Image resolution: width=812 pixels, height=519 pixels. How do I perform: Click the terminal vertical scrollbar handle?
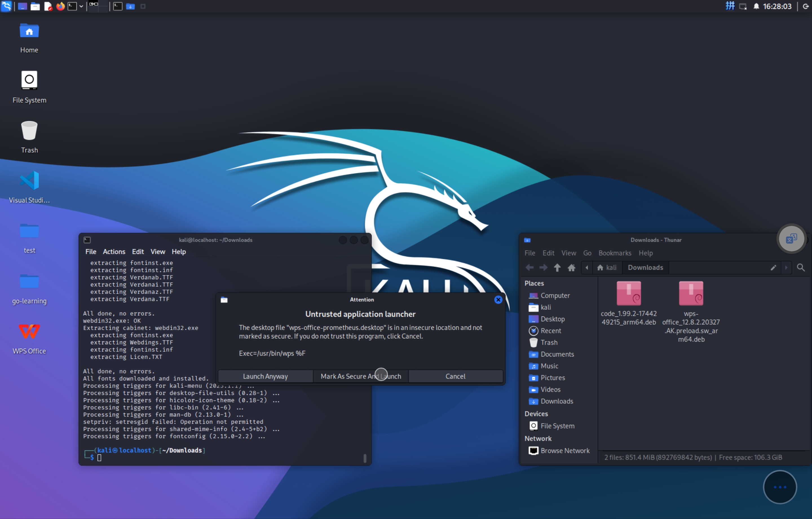tap(365, 458)
